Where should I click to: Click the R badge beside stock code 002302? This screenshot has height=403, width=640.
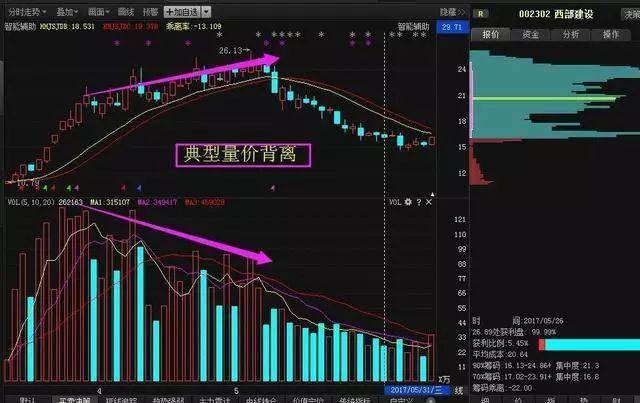481,14
